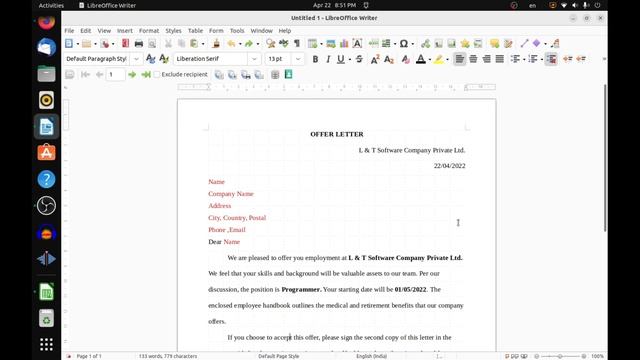Open the New document type dropdown arrow
The height and width of the screenshot is (360, 640).
78,44
